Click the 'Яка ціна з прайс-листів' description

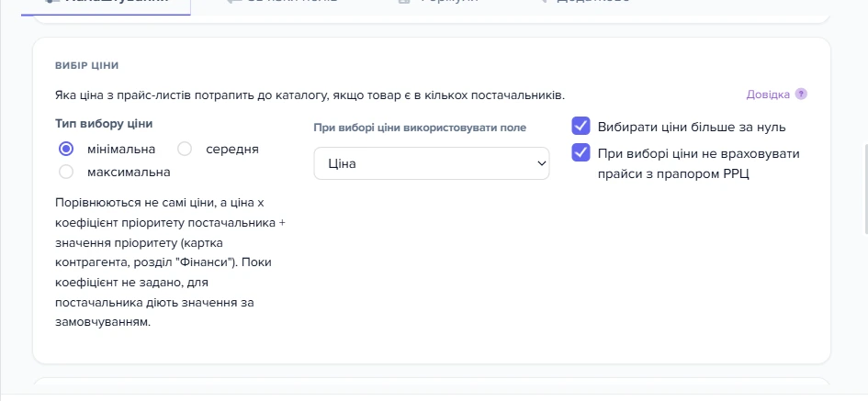pos(310,95)
